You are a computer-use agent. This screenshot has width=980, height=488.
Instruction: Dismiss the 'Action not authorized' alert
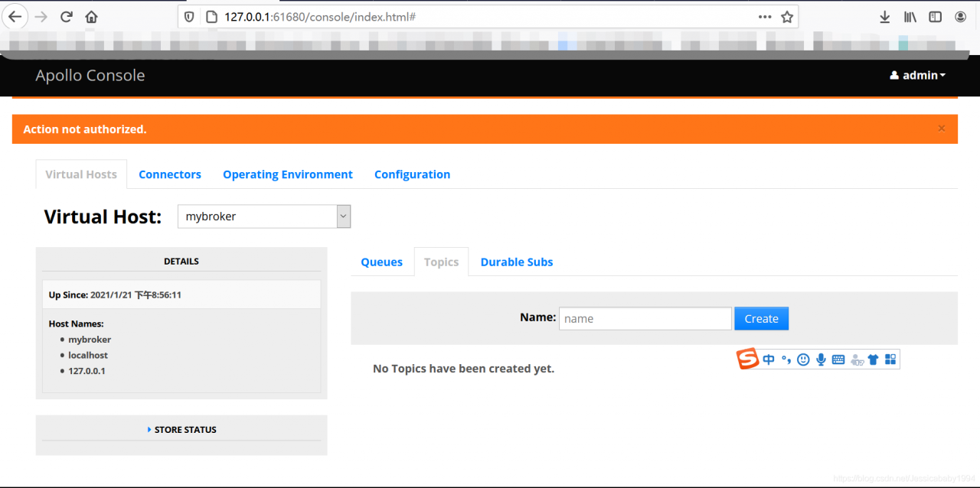pyautogui.click(x=942, y=129)
